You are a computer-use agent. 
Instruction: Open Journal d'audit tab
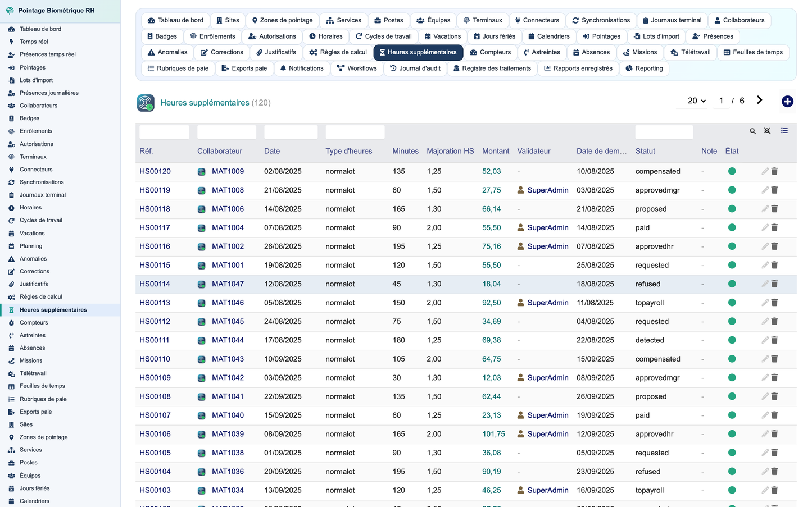coord(415,68)
